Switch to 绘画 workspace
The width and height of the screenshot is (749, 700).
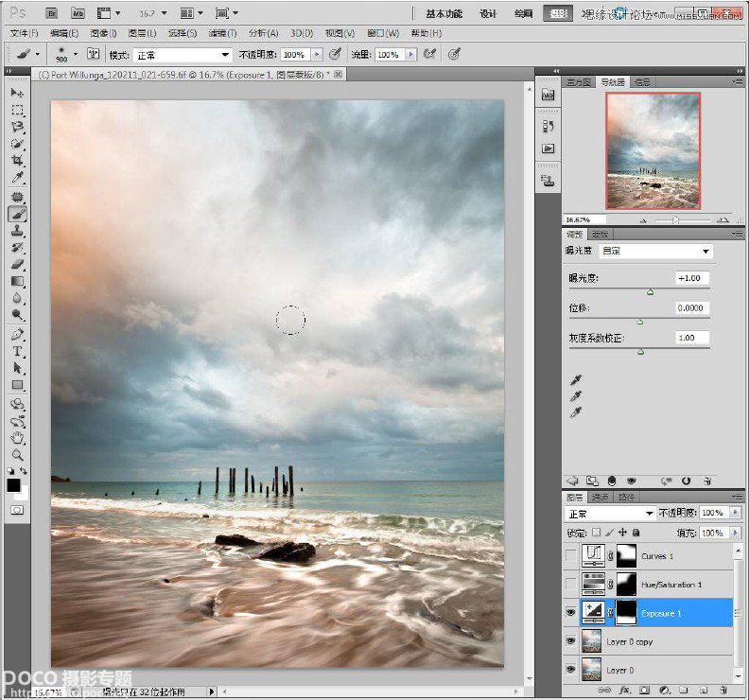[523, 14]
